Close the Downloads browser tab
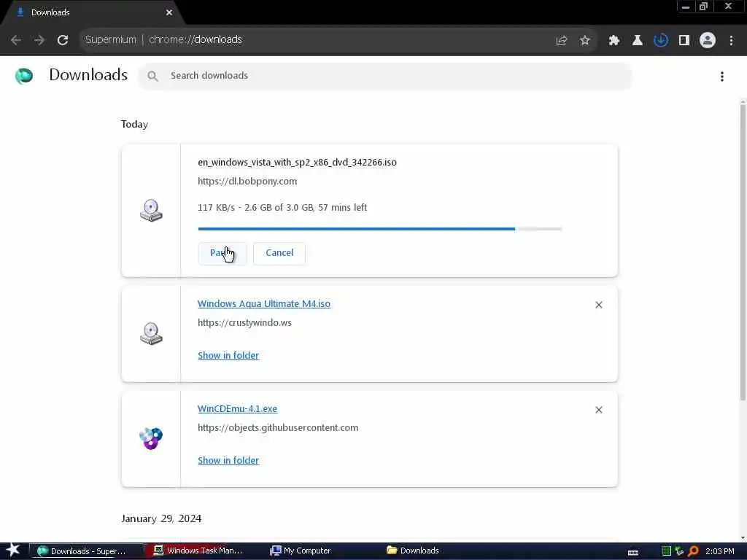The width and height of the screenshot is (747, 560). 169,12
